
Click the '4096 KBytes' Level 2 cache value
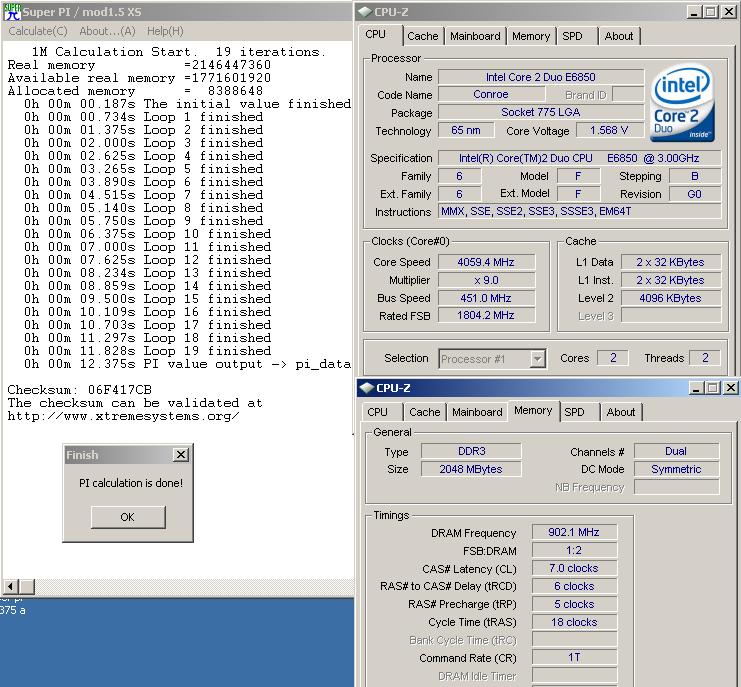click(671, 298)
